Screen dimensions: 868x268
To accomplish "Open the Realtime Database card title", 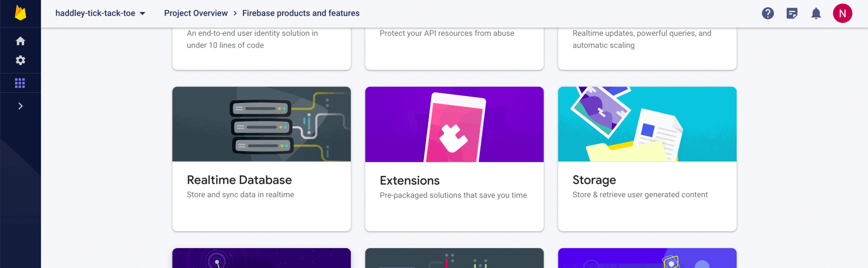I will [x=239, y=180].
